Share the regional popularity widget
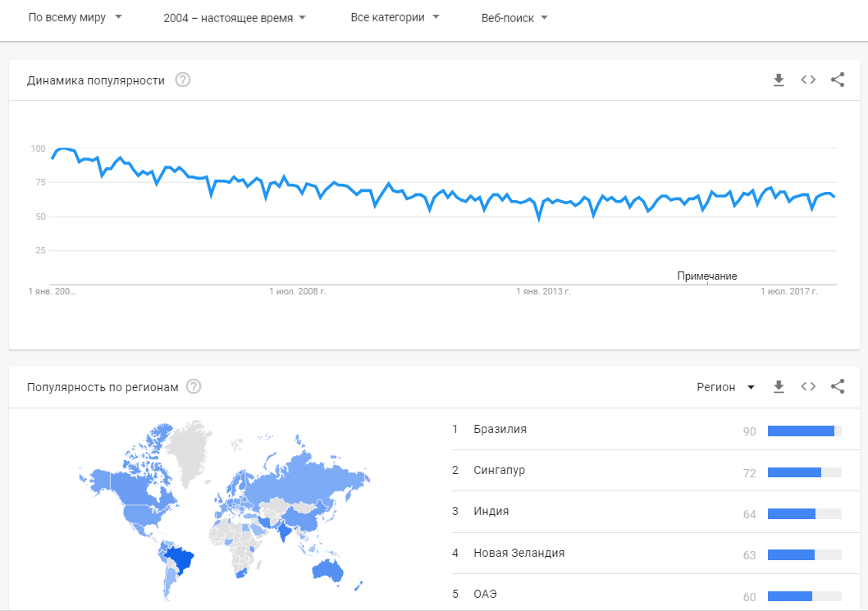 pyautogui.click(x=838, y=387)
